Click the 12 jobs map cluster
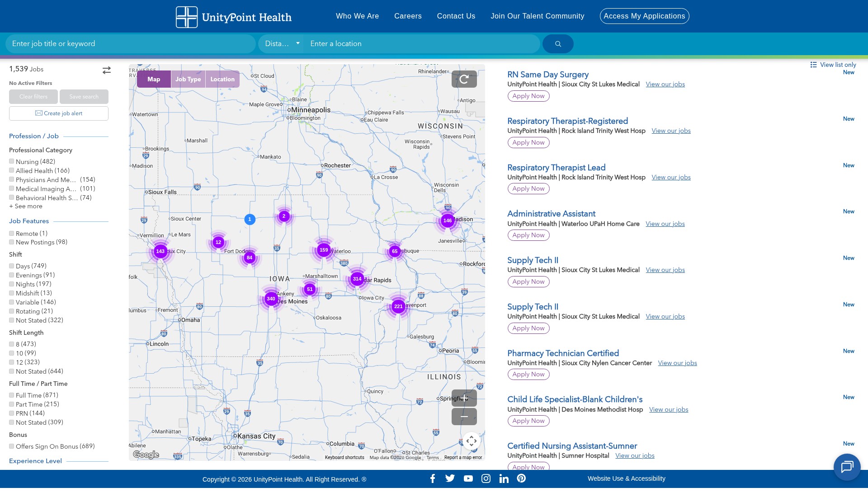This screenshot has width=868, height=497. 218,242
